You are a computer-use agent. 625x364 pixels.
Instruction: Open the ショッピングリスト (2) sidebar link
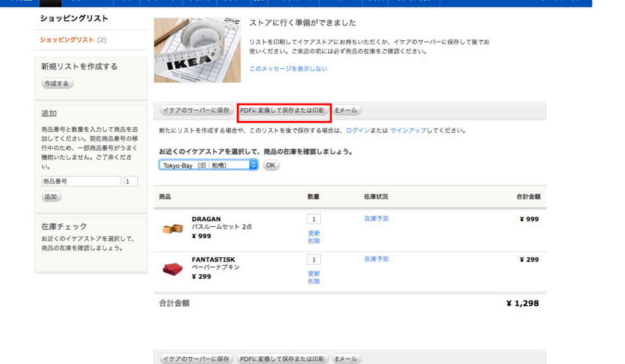73,40
